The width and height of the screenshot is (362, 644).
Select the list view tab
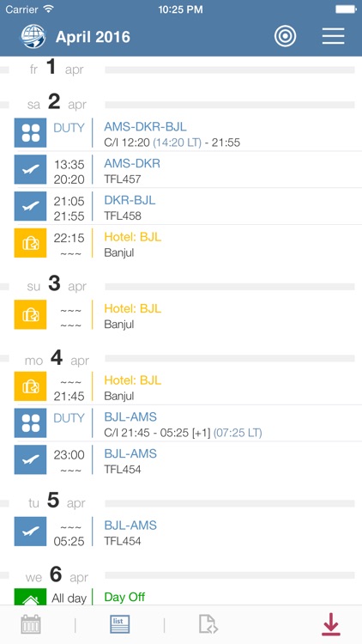click(x=120, y=624)
